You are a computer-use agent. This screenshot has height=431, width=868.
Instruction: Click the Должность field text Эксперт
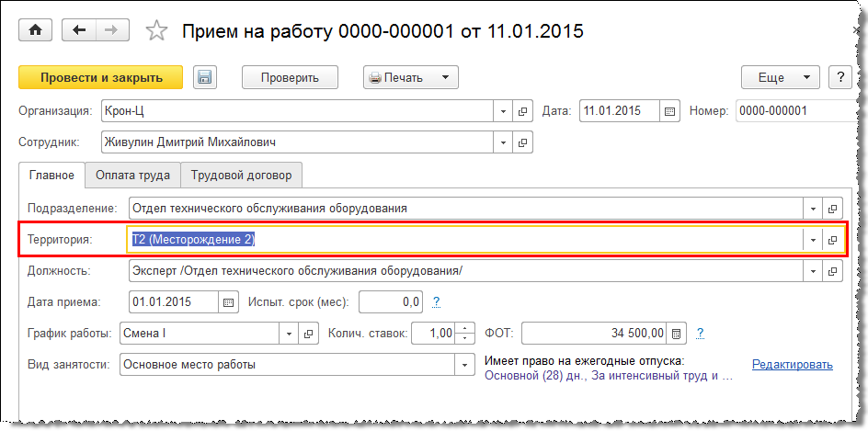pyautogui.click(x=465, y=271)
